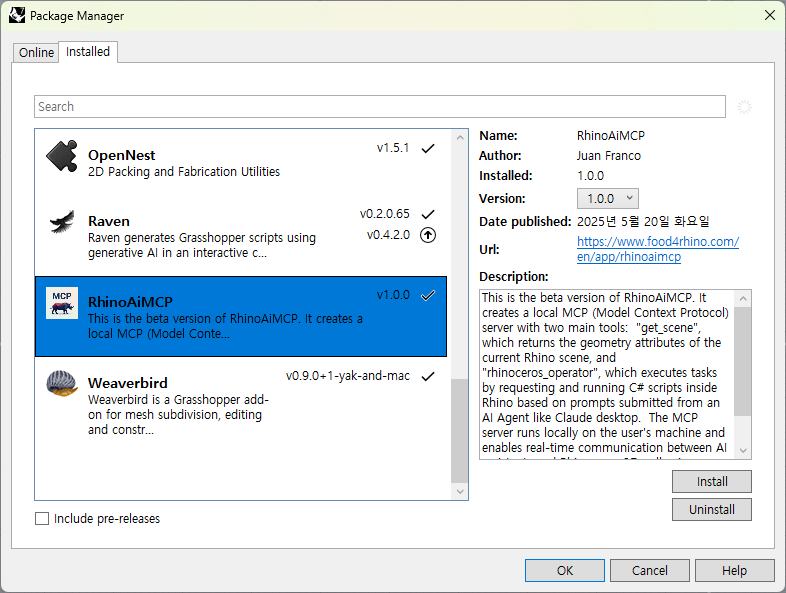786x593 pixels.
Task: Select the Raven package title
Action: point(109,221)
